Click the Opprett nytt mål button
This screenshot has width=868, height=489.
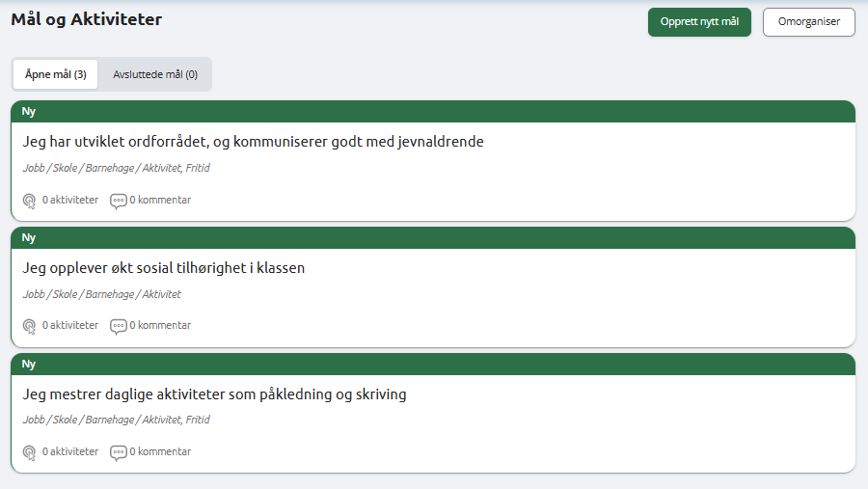(x=699, y=22)
